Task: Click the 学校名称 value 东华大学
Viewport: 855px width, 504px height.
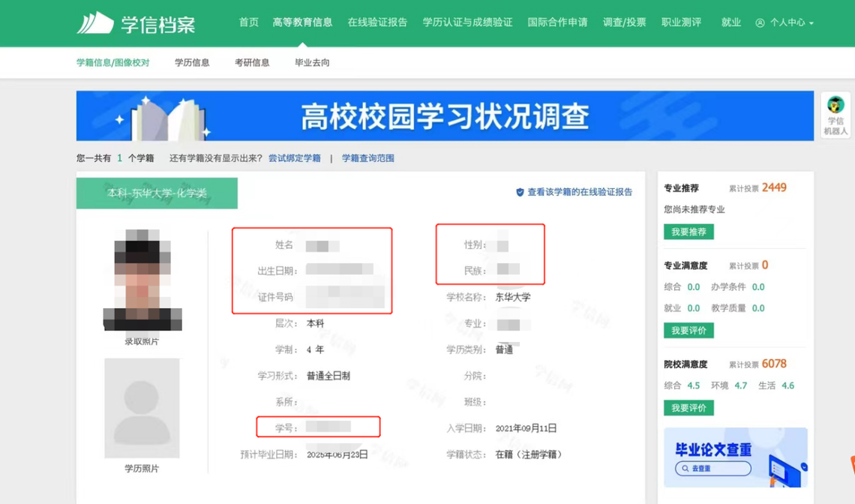Action: click(512, 297)
